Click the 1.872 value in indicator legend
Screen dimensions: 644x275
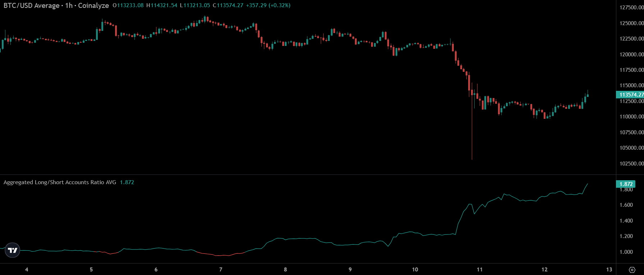click(x=127, y=182)
